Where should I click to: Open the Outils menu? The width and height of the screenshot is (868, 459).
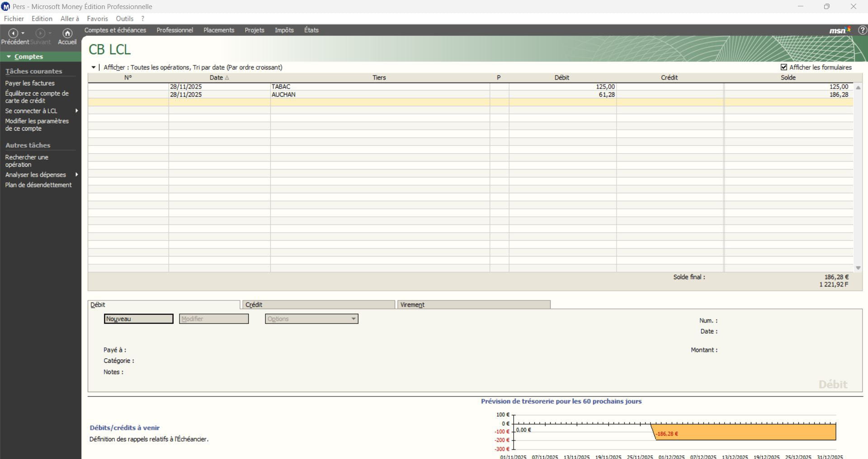124,19
